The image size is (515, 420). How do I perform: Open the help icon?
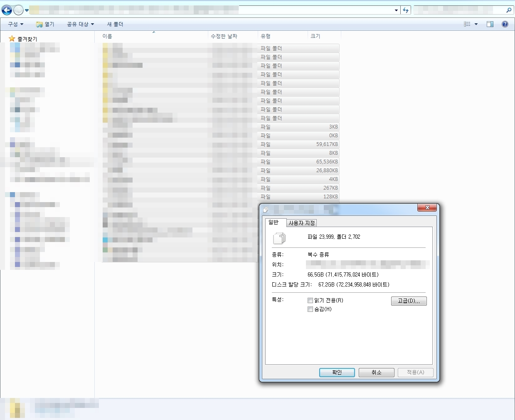(x=505, y=24)
